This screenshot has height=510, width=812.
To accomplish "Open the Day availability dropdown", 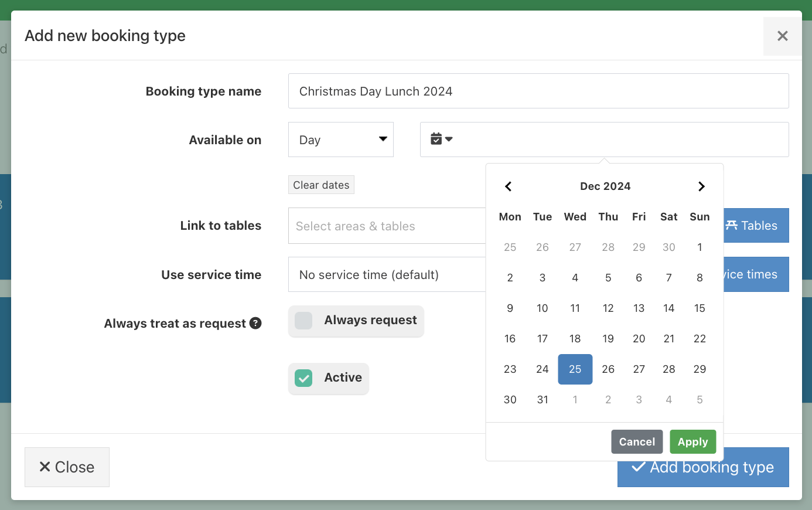I will tap(340, 139).
